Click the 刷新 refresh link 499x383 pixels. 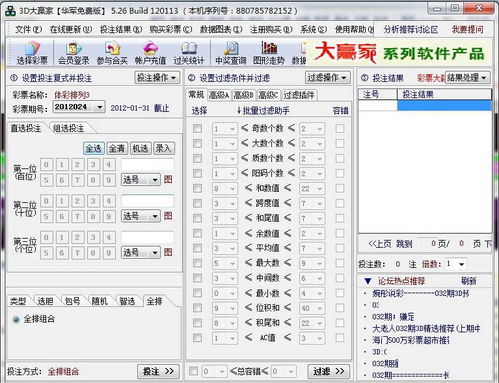click(x=468, y=281)
